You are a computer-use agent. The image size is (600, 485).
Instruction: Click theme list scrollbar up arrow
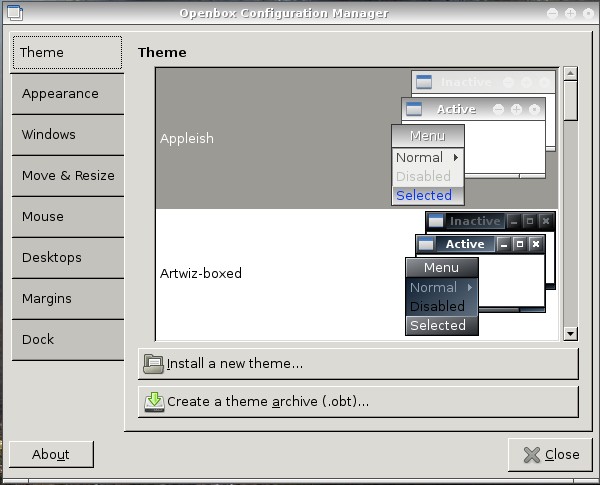coord(571,73)
